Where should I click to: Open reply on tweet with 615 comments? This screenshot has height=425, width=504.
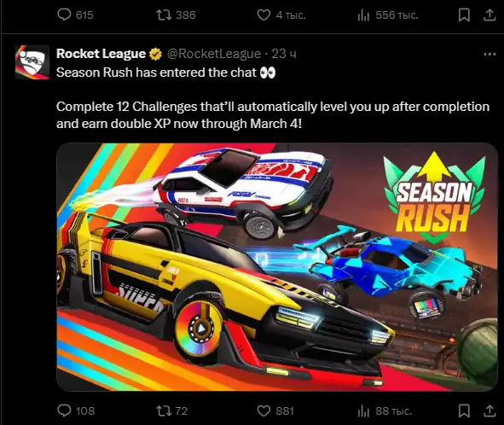tap(75, 15)
